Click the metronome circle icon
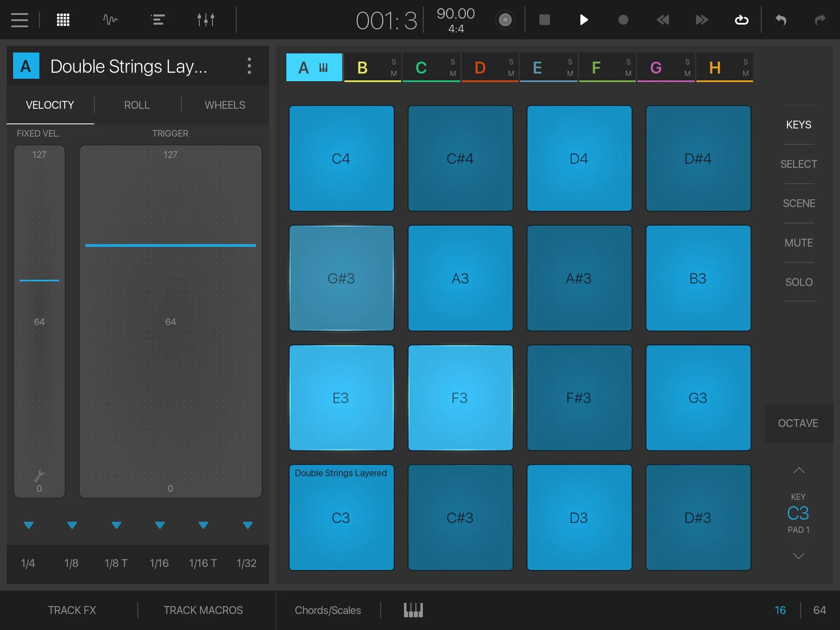The width and height of the screenshot is (840, 630). (x=505, y=20)
